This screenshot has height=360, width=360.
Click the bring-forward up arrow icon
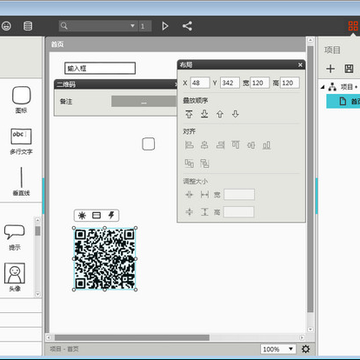coord(220,114)
